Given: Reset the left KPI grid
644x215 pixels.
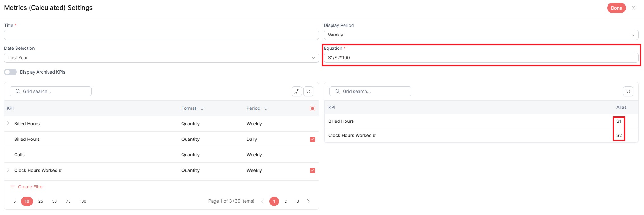Looking at the screenshot, I should click(x=308, y=91).
